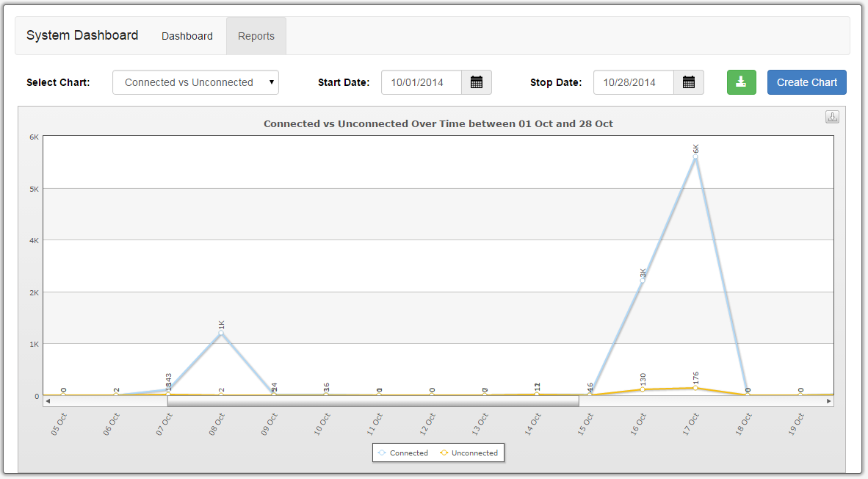868x479 pixels.
Task: Click the chart's horizontal scrollbar thumb
Action: coord(373,401)
